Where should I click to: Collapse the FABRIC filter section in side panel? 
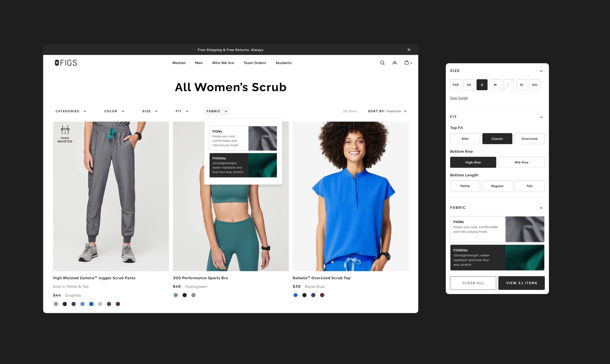coord(541,207)
